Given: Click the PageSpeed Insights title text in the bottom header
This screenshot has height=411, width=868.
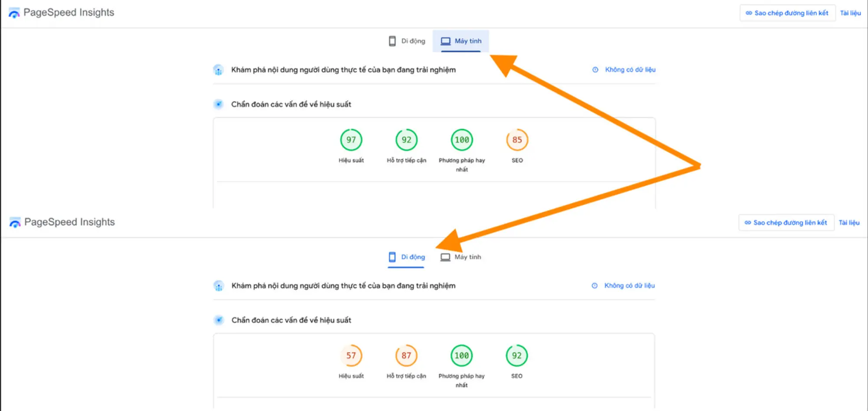Looking at the screenshot, I should pyautogui.click(x=69, y=222).
